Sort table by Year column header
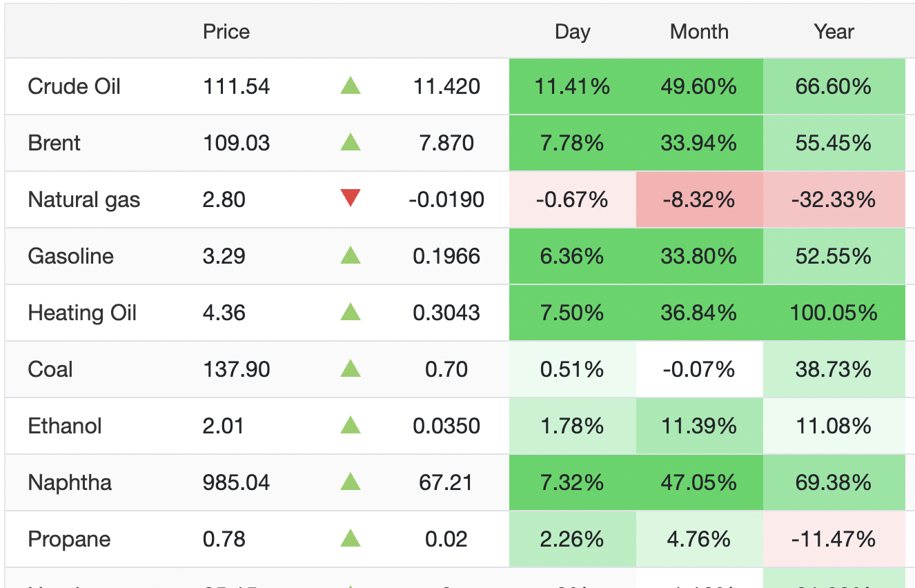The height and width of the screenshot is (588, 915). [834, 32]
